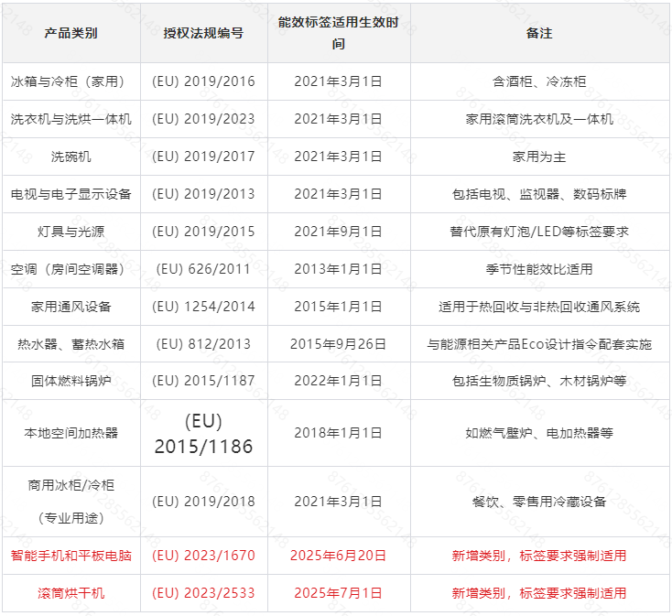Click the 授权法规编号 column header
The image size is (672, 616).
coord(203,33)
